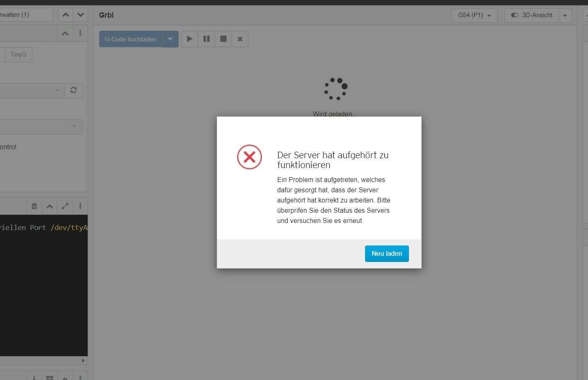
Task: Click the pause icon in the Grbl toolbar
Action: [207, 39]
